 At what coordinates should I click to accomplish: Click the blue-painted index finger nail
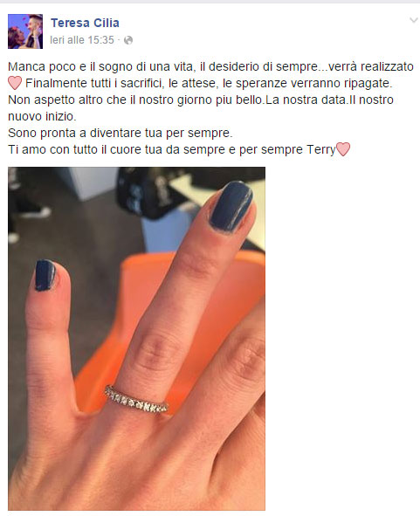[x=45, y=275]
